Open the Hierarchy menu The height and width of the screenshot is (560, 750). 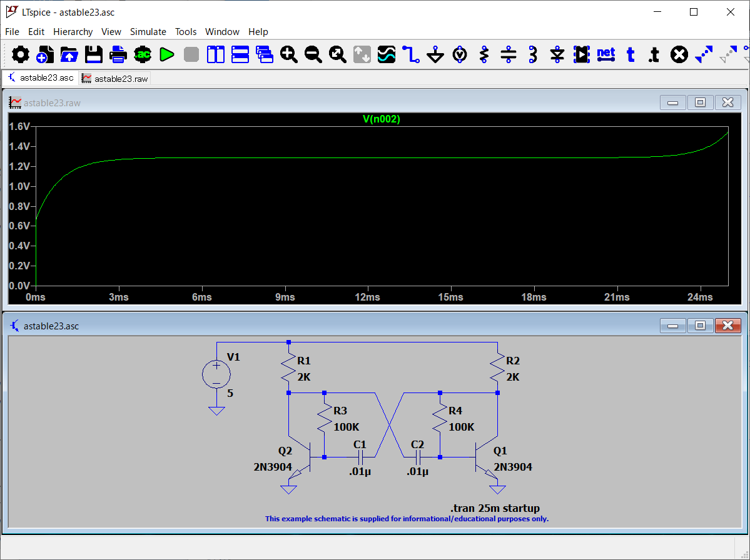(x=73, y=32)
